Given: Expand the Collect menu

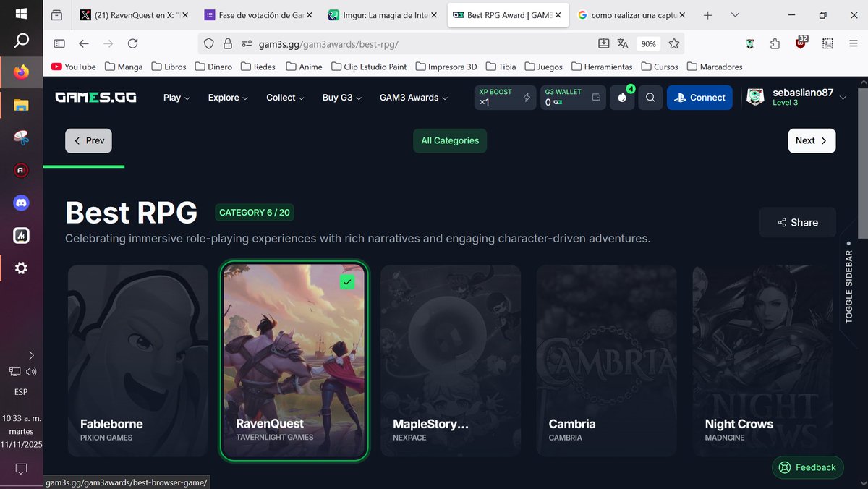Looking at the screenshot, I should click(x=285, y=98).
